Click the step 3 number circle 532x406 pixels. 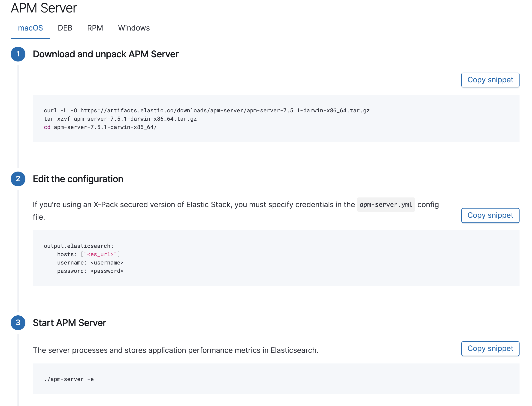tap(18, 323)
